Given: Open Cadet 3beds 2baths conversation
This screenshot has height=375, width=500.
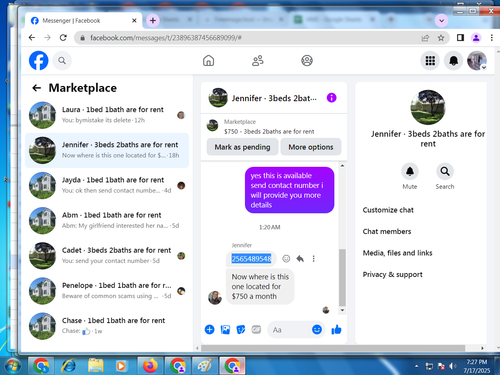Looking at the screenshot, I should (x=107, y=256).
